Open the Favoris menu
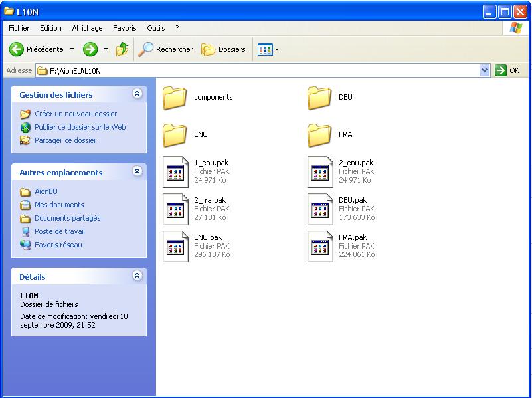532x398 pixels. 124,28
